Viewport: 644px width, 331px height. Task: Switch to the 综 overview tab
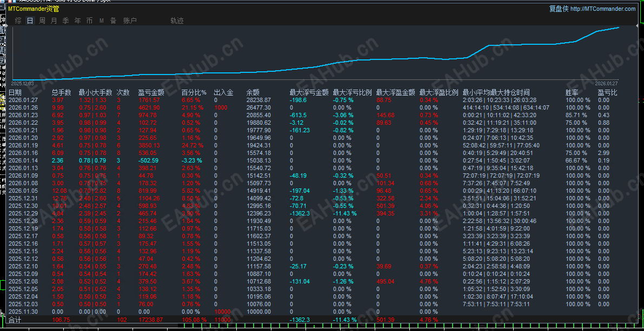[x=18, y=21]
